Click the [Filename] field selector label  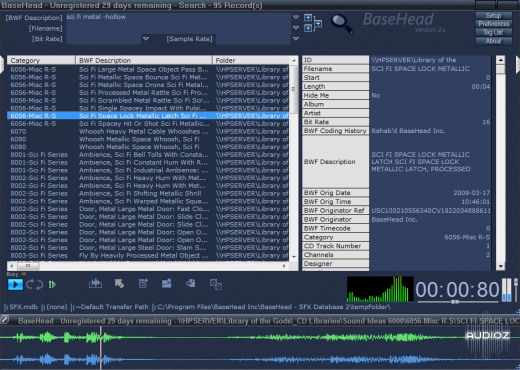tap(45, 28)
